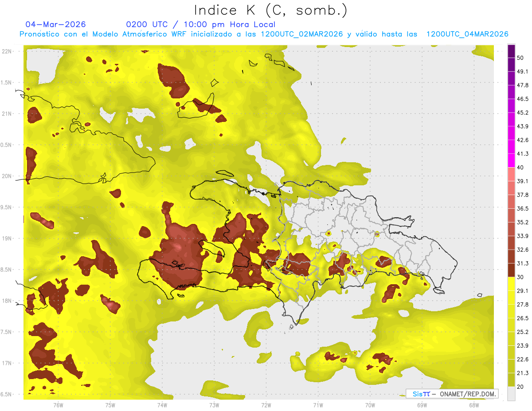Click the colorbar value 43.9
Viewport: 532px width, 411px height.
[522, 126]
